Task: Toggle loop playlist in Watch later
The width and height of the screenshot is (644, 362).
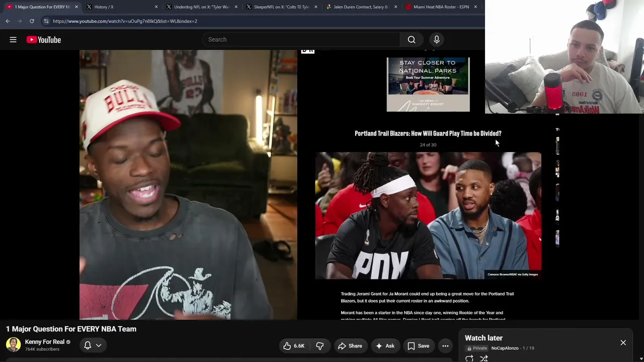Action: 469,358
